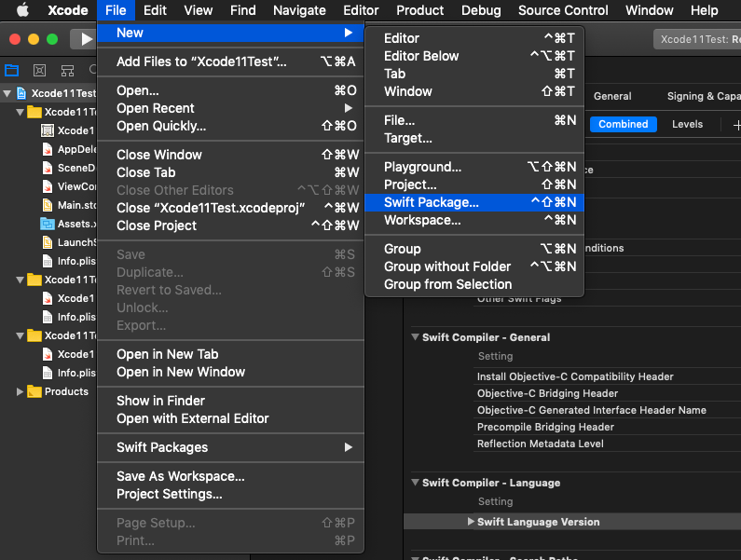Choose New Target... menu item
The width and height of the screenshot is (741, 560).
point(474,138)
